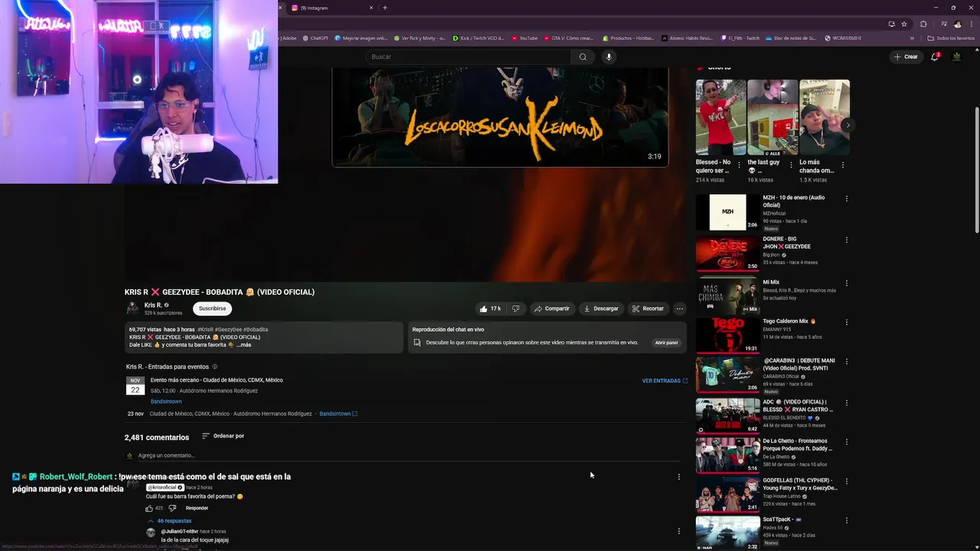980x551 pixels.
Task: Open options for De La Ghetto Fronteamos video
Action: (x=846, y=442)
